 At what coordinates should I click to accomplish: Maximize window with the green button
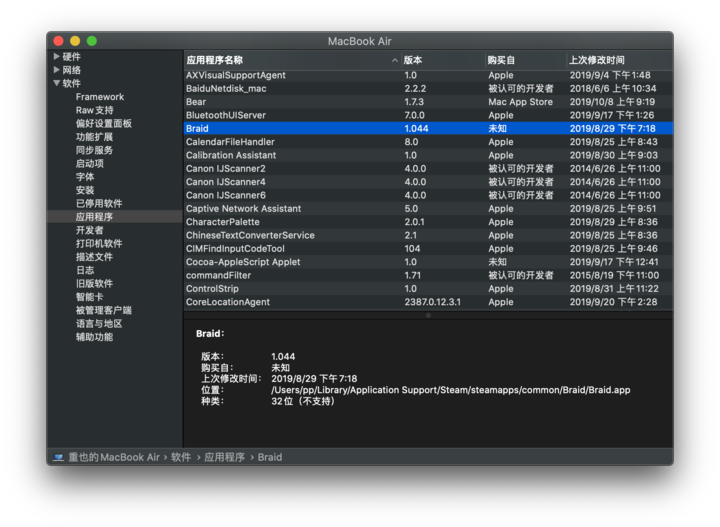(92, 41)
